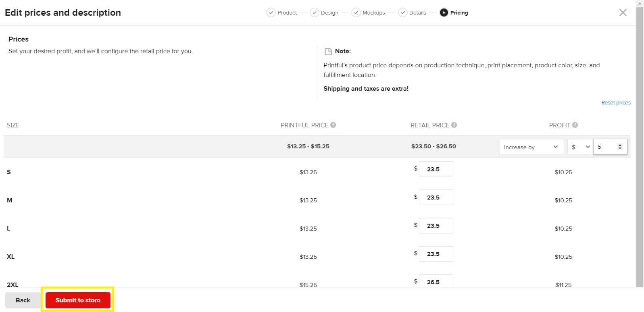Go Back to previous step

pos(23,300)
